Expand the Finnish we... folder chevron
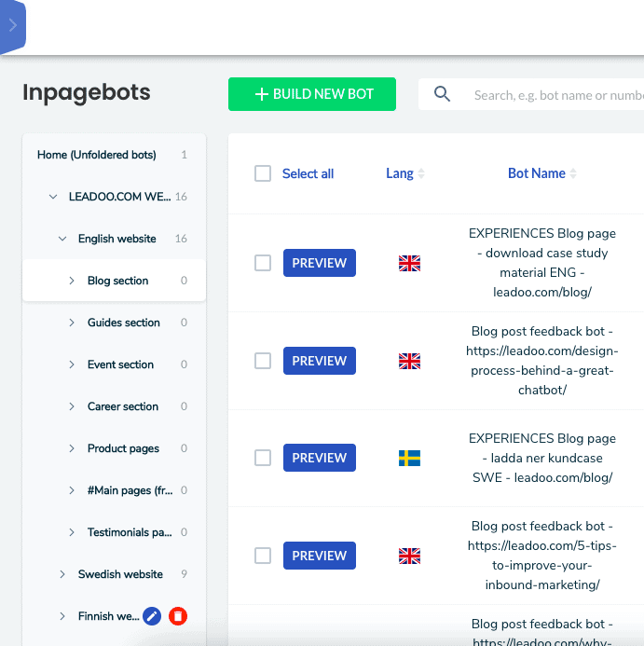 pos(62,616)
